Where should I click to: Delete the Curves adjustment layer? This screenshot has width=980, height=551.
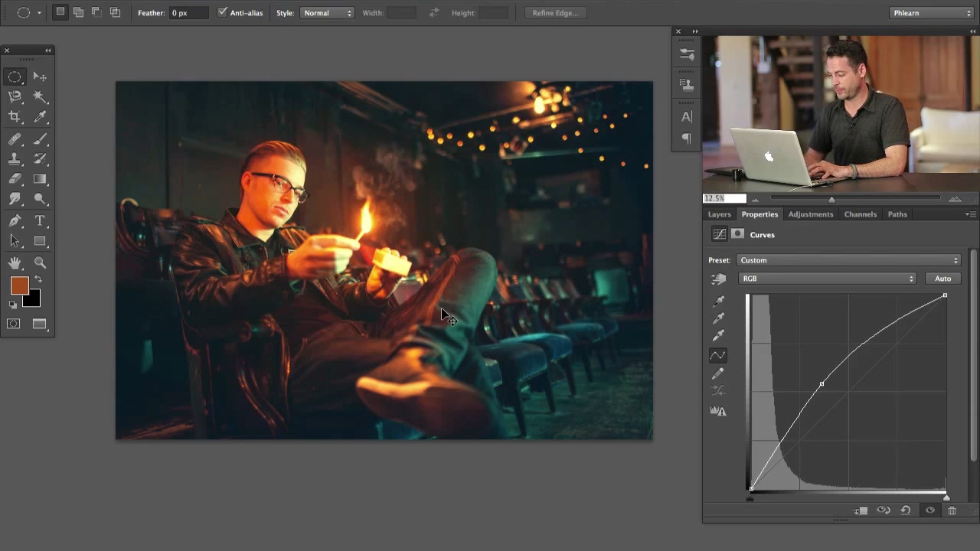(952, 510)
